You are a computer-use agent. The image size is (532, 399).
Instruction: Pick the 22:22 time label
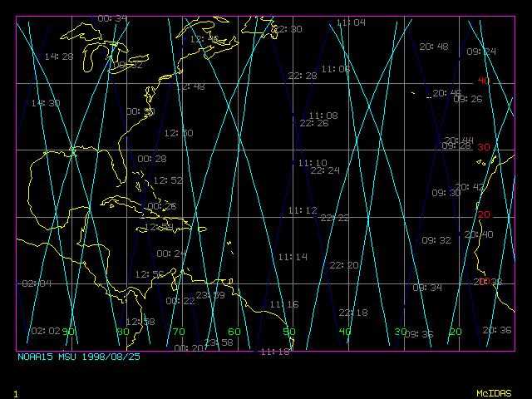[x=334, y=218]
